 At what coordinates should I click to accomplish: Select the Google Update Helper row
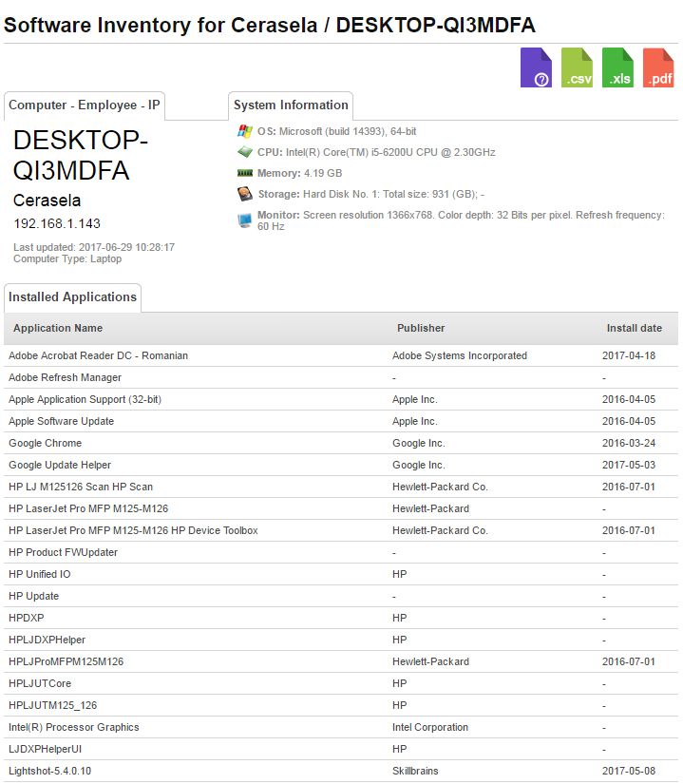pyautogui.click(x=341, y=465)
